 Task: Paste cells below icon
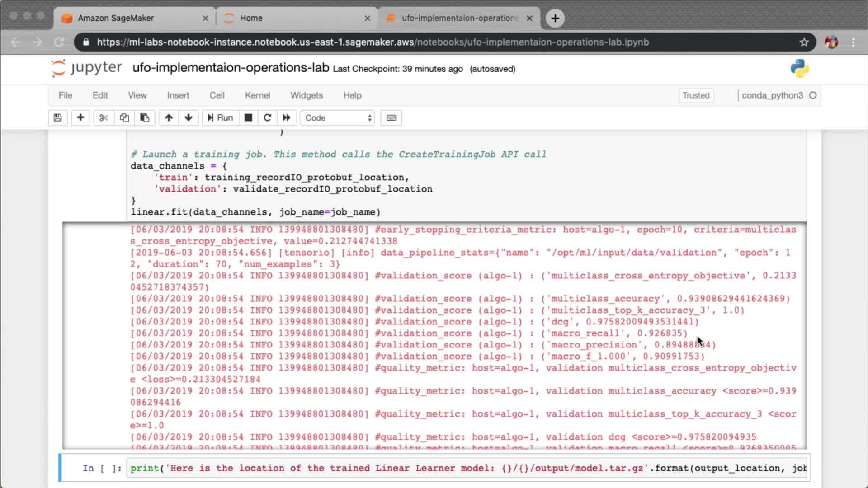tap(145, 118)
